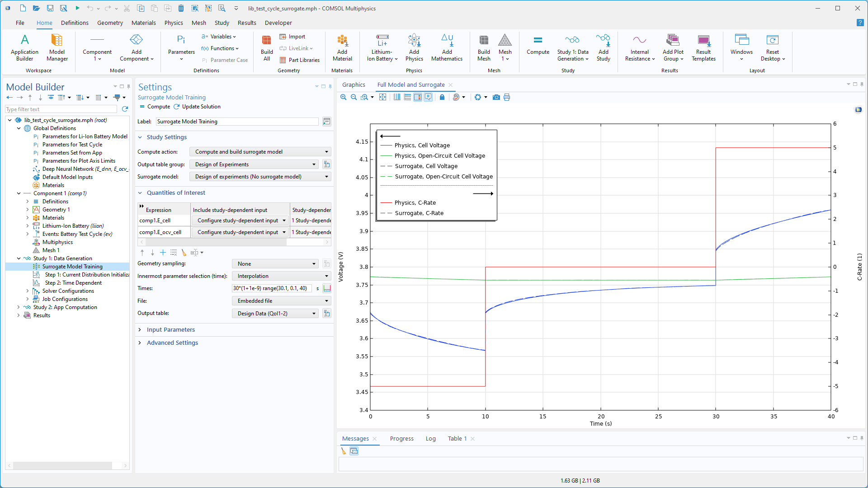This screenshot has width=868, height=488.
Task: Zoom in on the plot
Action: click(x=344, y=97)
